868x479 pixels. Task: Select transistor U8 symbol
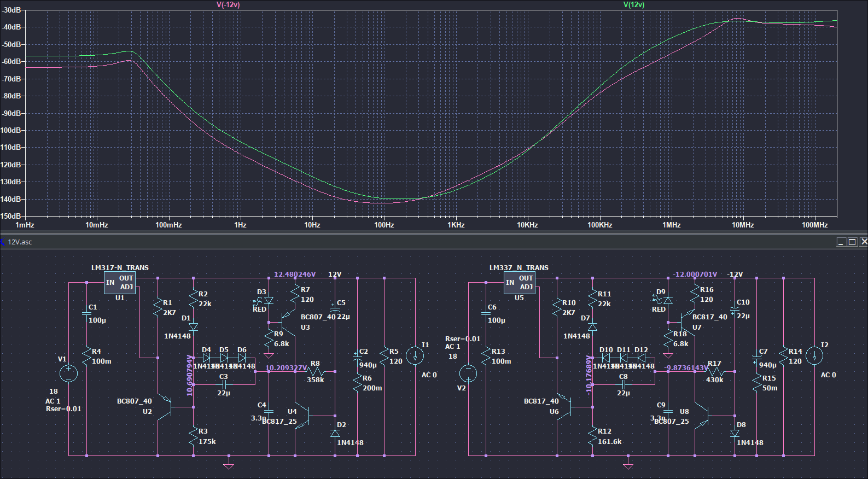tap(702, 417)
